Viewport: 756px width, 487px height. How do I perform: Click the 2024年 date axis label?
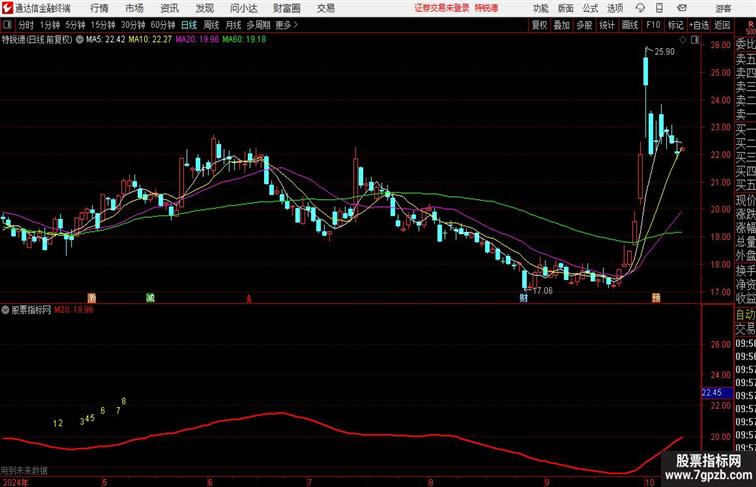coord(15,482)
